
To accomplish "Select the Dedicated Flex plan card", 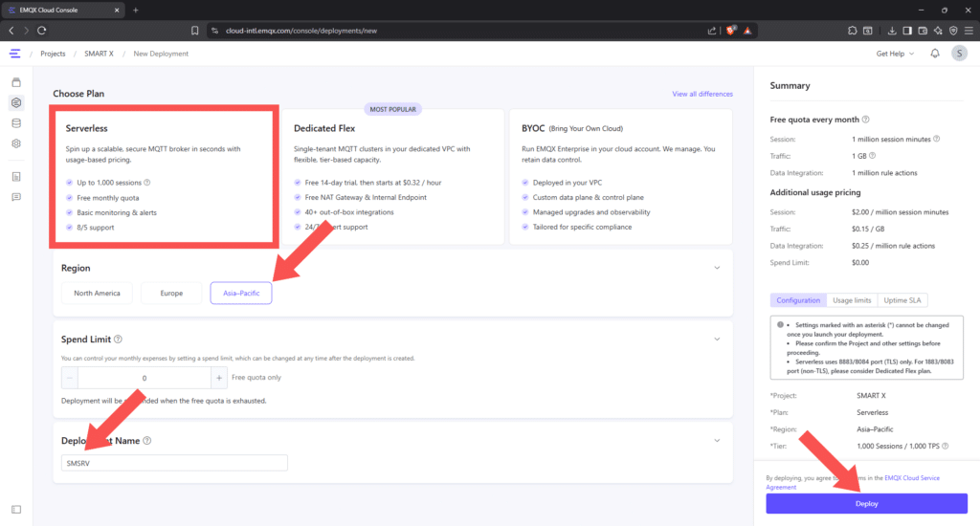I will click(x=393, y=177).
